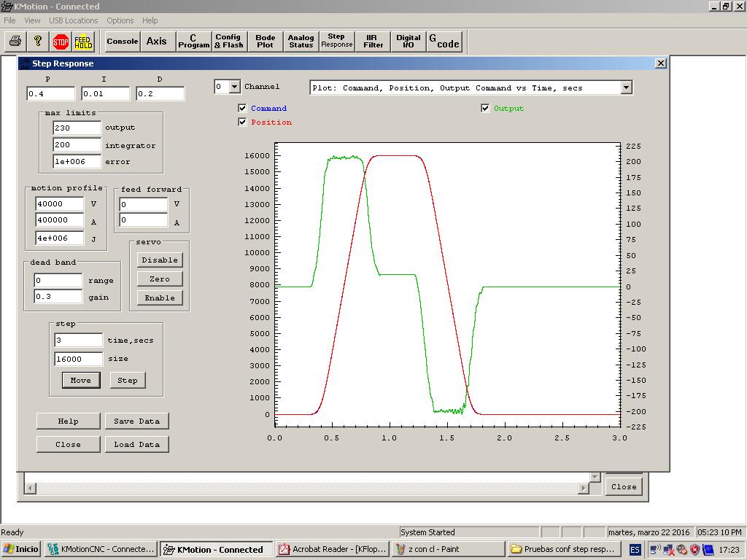Open the Plot type dropdown list
Viewport: 747px width, 560px height.
point(626,87)
